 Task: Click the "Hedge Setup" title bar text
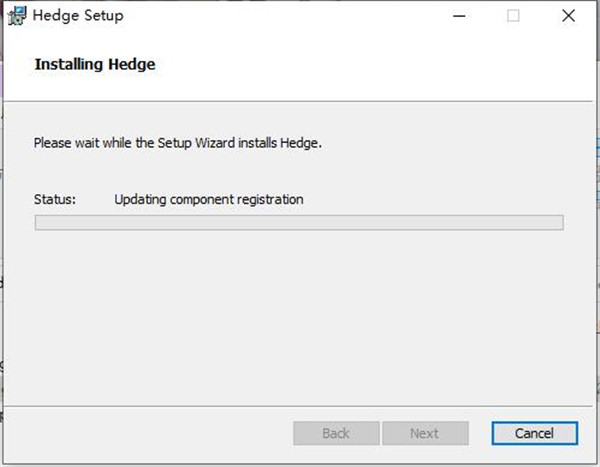click(78, 16)
